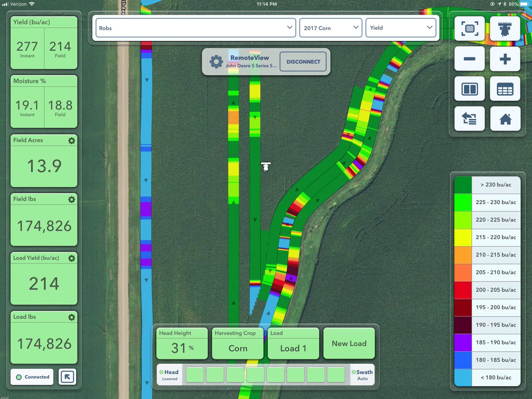532x399 pixels.
Task: Tap the Bluetooth icon in status bar
Action: [x=505, y=4]
